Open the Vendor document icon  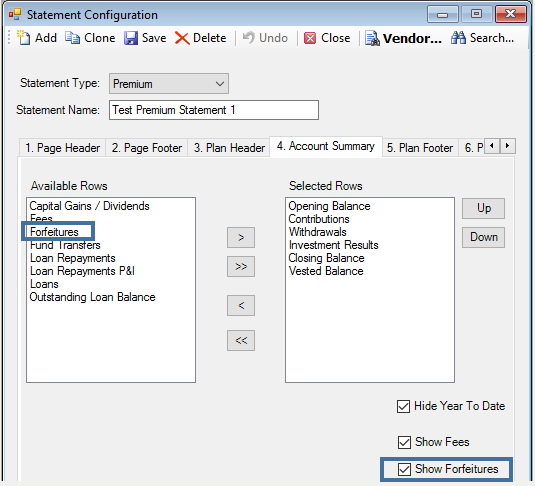click(x=372, y=38)
